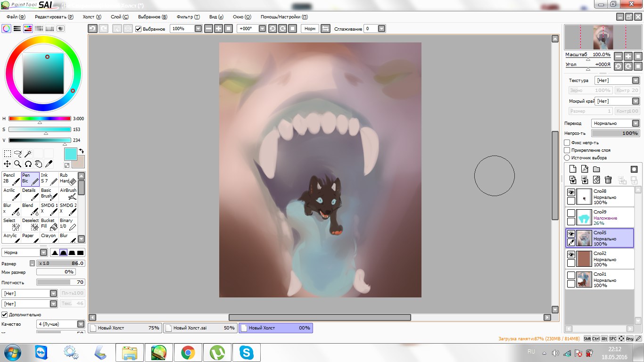Click the Норм button in the toolbar
This screenshot has height=362, width=644.
coord(310,29)
